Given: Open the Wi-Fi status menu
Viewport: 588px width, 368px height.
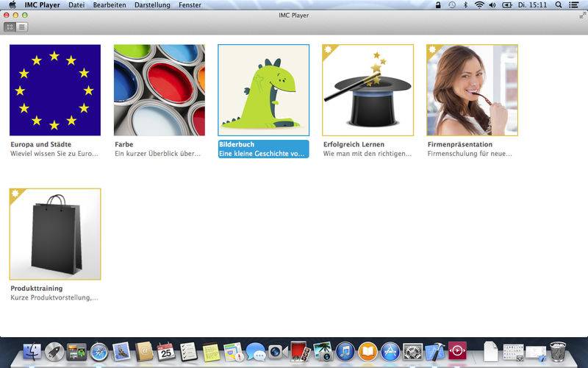Looking at the screenshot, I should (x=479, y=5).
